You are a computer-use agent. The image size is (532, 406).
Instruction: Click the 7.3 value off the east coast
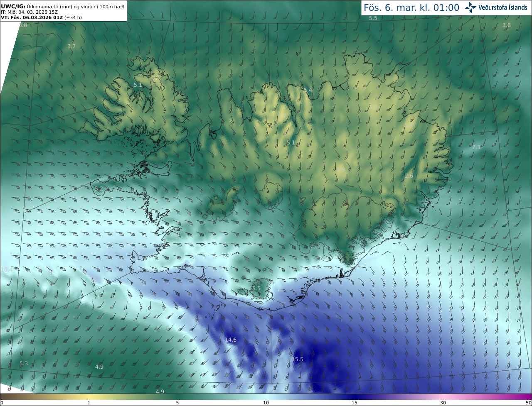[x=476, y=147]
